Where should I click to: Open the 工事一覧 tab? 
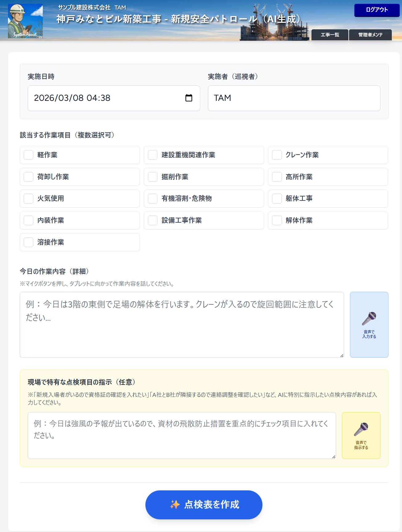tap(330, 35)
